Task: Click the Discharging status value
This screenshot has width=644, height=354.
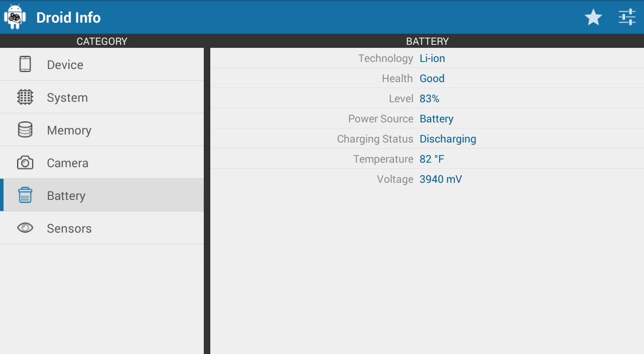Action: (x=448, y=138)
